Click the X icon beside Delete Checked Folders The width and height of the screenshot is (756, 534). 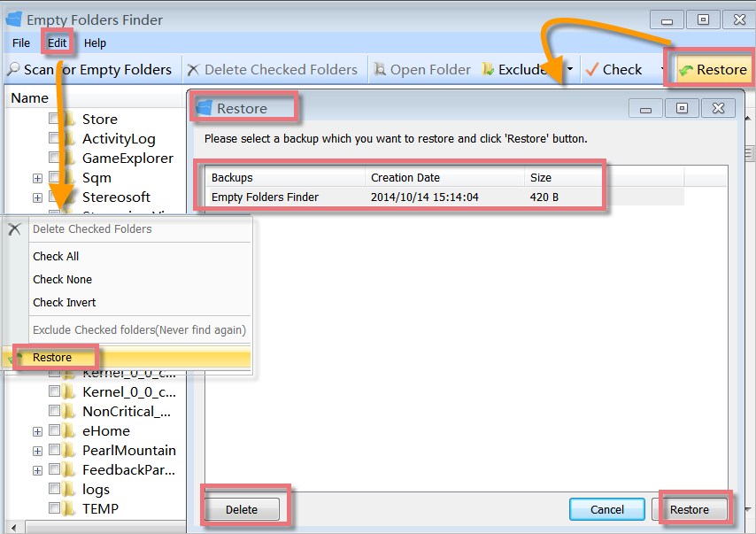coord(14,228)
